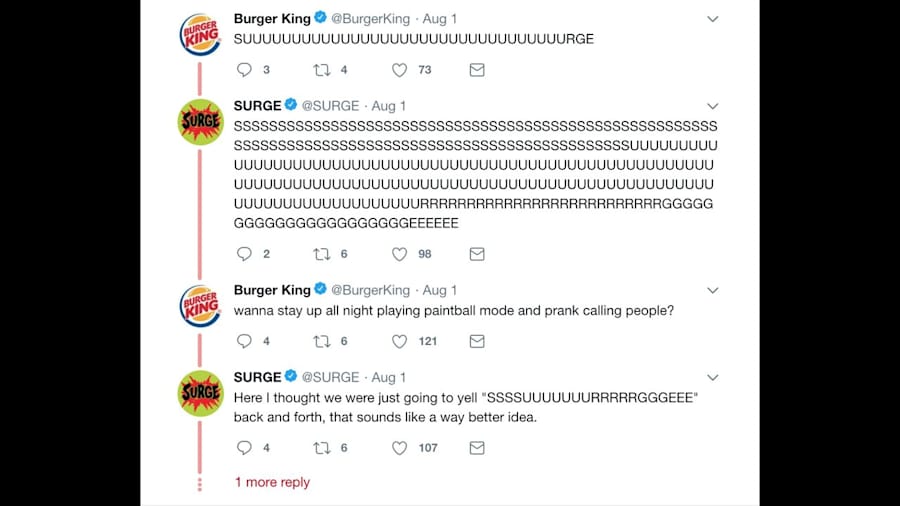Image resolution: width=900 pixels, height=506 pixels.
Task: Retweet Burger King's SUUURGE tweet
Action: (x=321, y=70)
